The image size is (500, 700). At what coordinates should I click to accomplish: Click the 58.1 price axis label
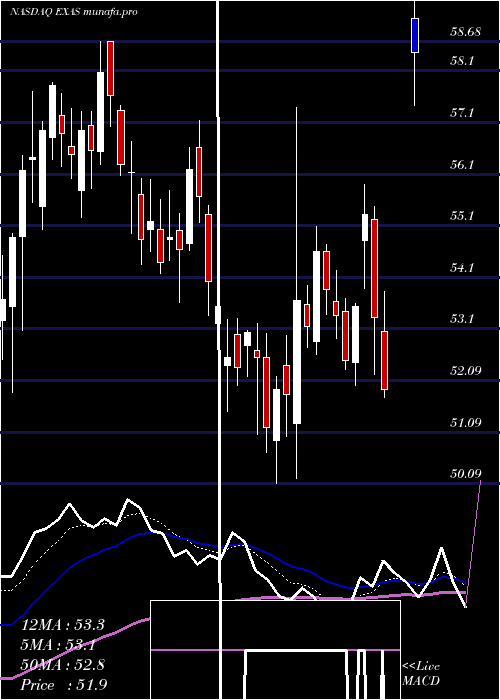[x=462, y=61]
